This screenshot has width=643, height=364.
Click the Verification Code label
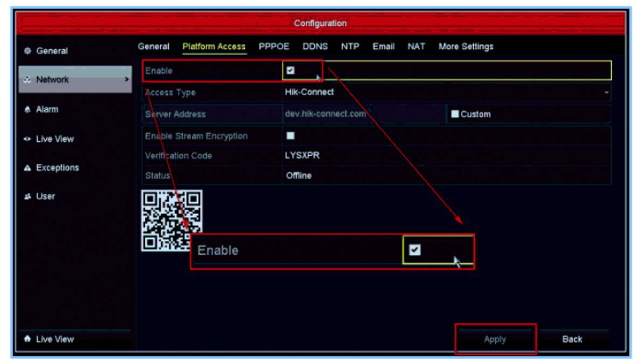click(179, 156)
